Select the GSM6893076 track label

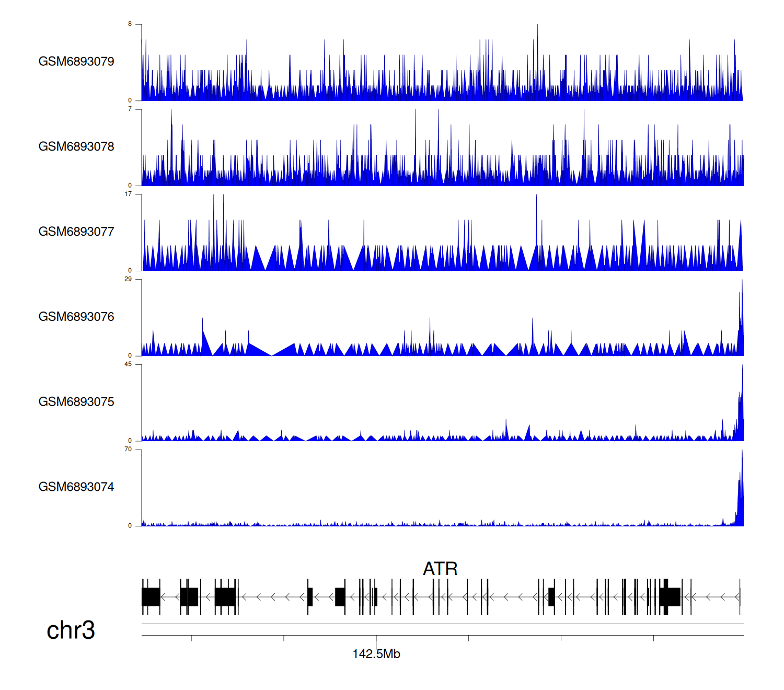tap(76, 317)
